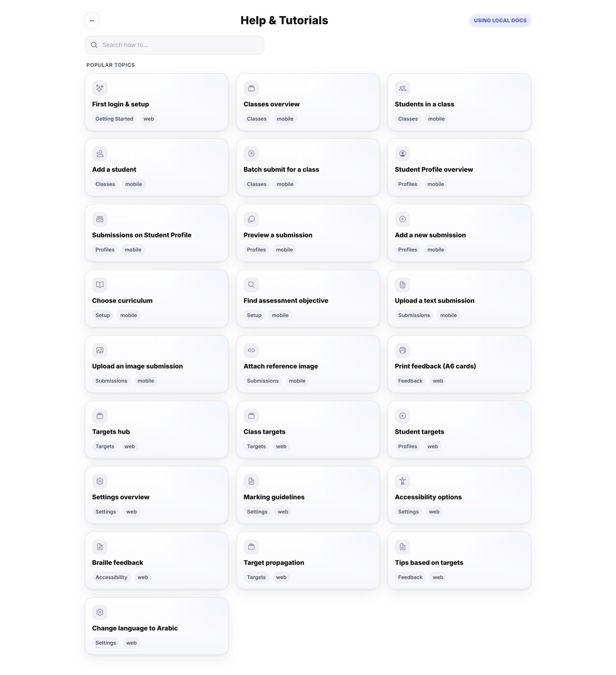Click the upload arrow icon on Batch submit
The height and width of the screenshot is (675, 616).
pyautogui.click(x=251, y=154)
